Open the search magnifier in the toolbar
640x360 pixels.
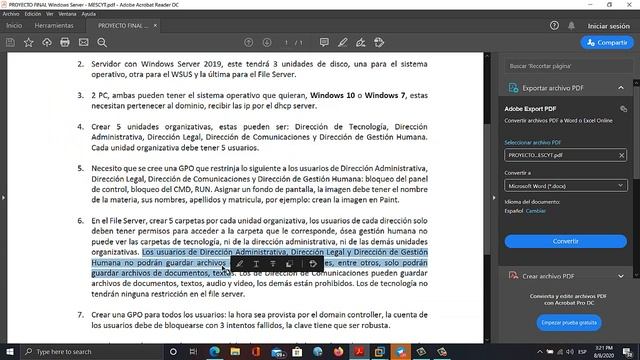point(102,42)
